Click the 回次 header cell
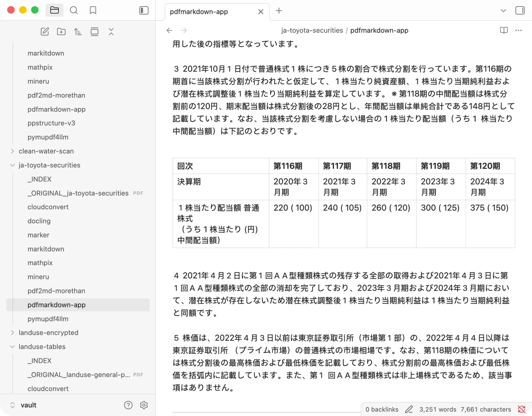The width and height of the screenshot is (532, 416). click(221, 166)
